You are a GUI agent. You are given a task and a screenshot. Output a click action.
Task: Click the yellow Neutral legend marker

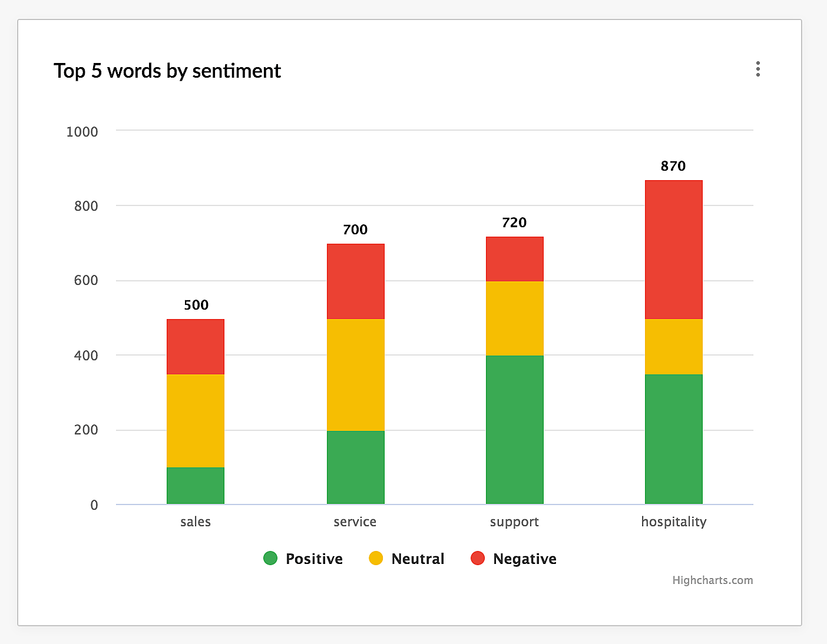pyautogui.click(x=376, y=558)
